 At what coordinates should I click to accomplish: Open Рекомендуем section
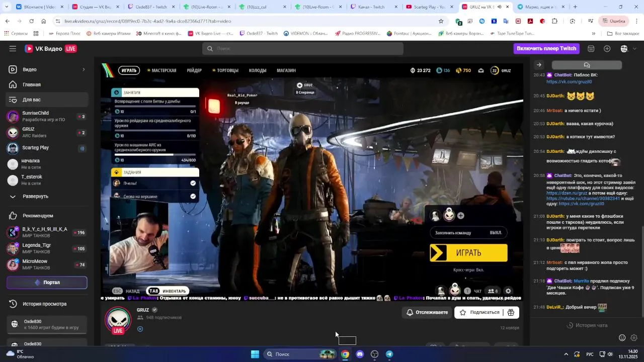(47, 216)
